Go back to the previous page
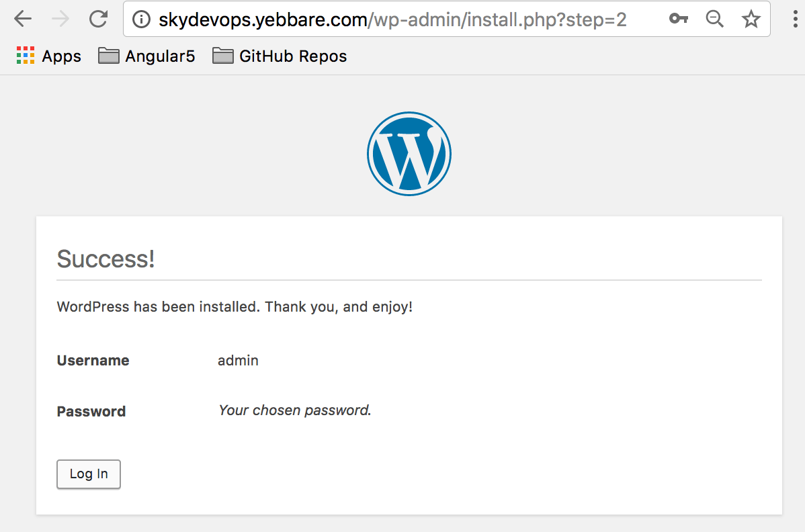This screenshot has width=805, height=532. click(23, 19)
